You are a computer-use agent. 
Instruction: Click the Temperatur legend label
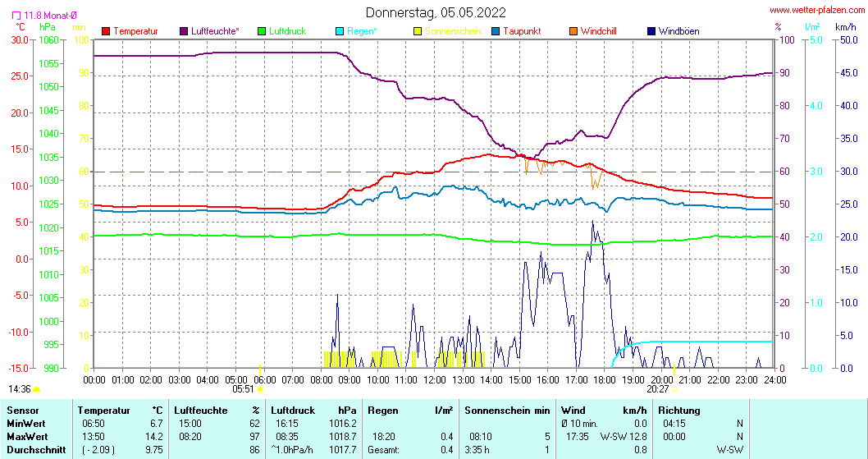pyautogui.click(x=135, y=31)
